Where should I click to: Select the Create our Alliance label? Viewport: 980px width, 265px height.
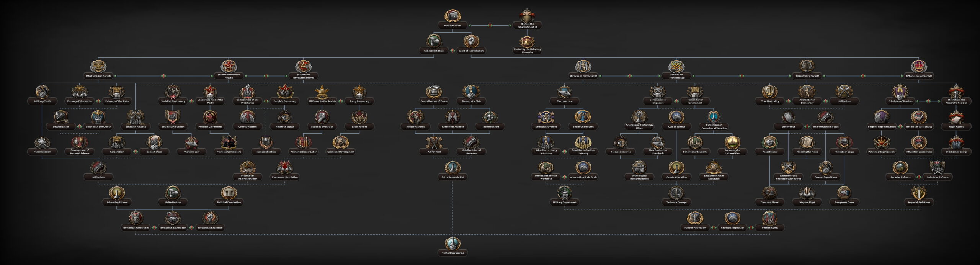[452, 126]
